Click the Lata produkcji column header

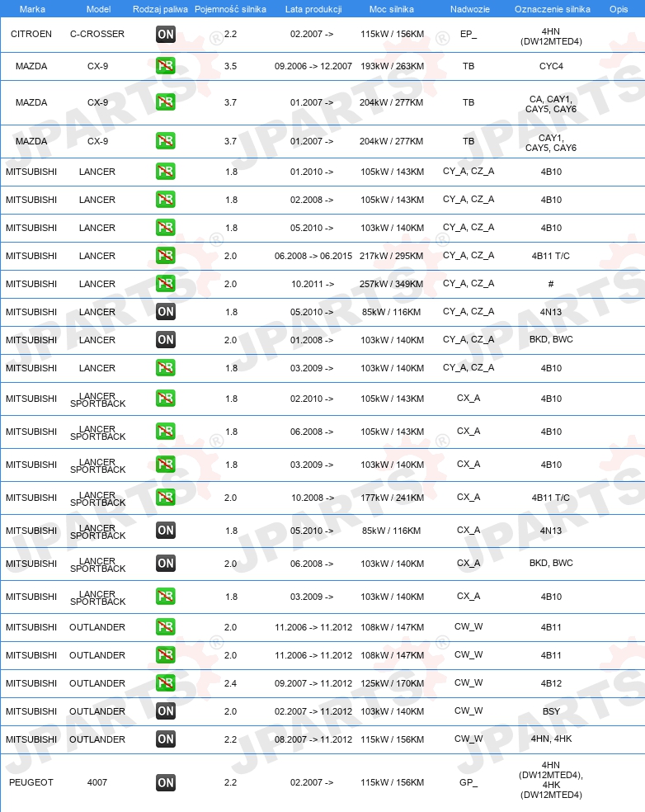point(313,9)
